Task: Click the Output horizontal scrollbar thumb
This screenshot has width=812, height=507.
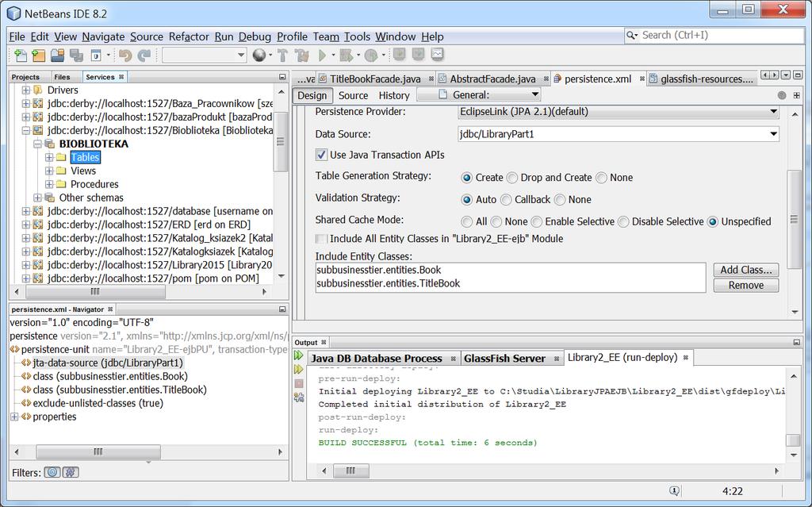Action: pos(350,471)
